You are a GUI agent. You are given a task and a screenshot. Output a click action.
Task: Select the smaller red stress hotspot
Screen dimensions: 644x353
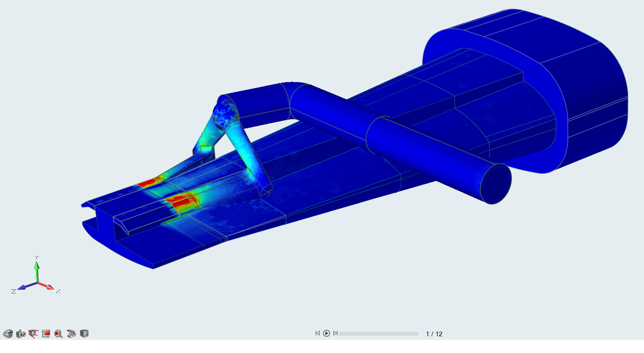point(147,183)
